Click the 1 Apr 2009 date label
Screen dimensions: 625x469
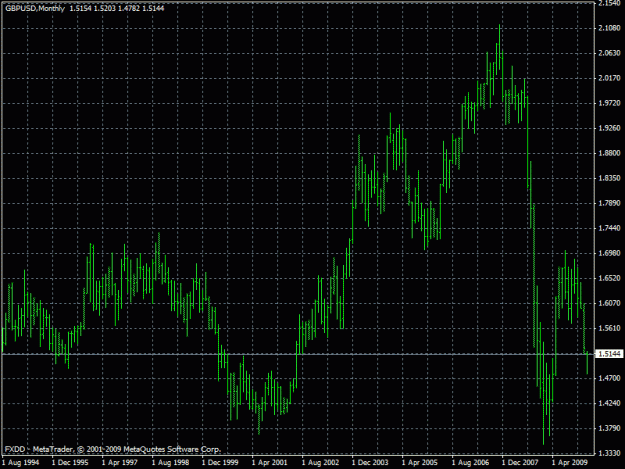(570, 463)
